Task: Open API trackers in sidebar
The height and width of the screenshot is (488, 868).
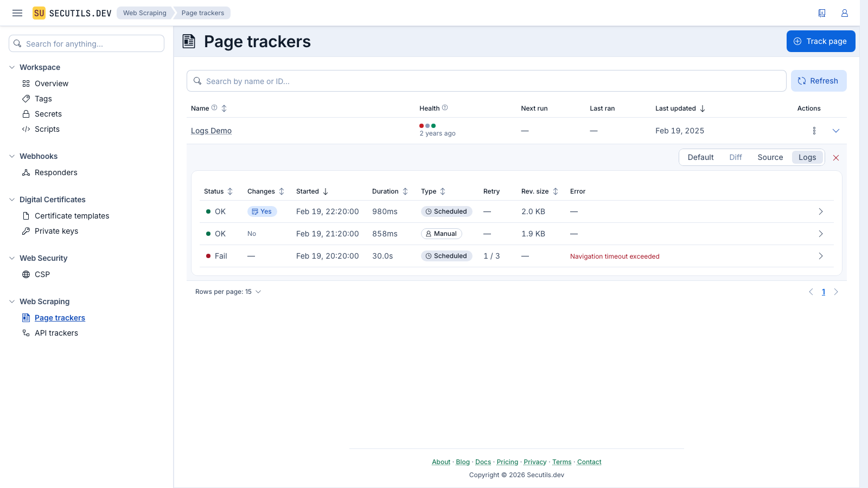Action: coord(56,333)
